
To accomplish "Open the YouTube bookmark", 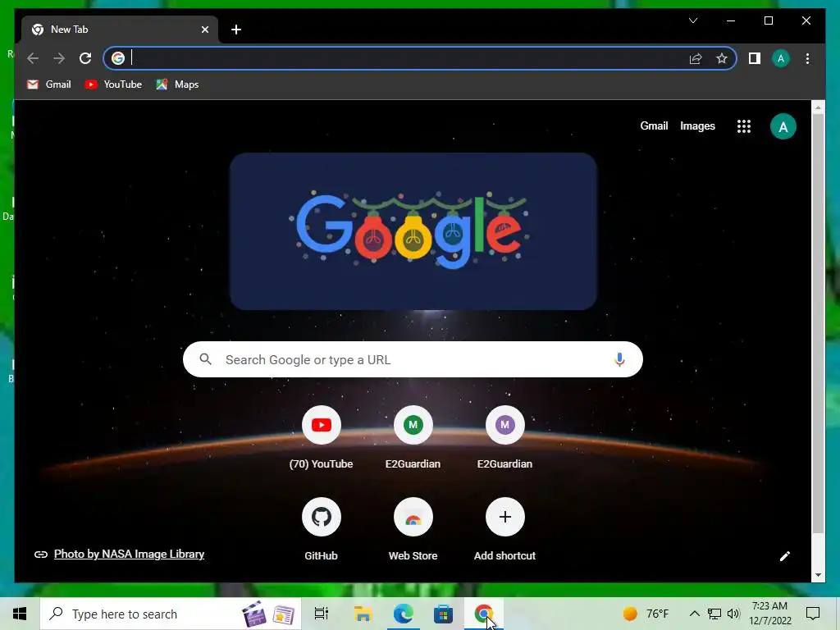I will (x=113, y=84).
